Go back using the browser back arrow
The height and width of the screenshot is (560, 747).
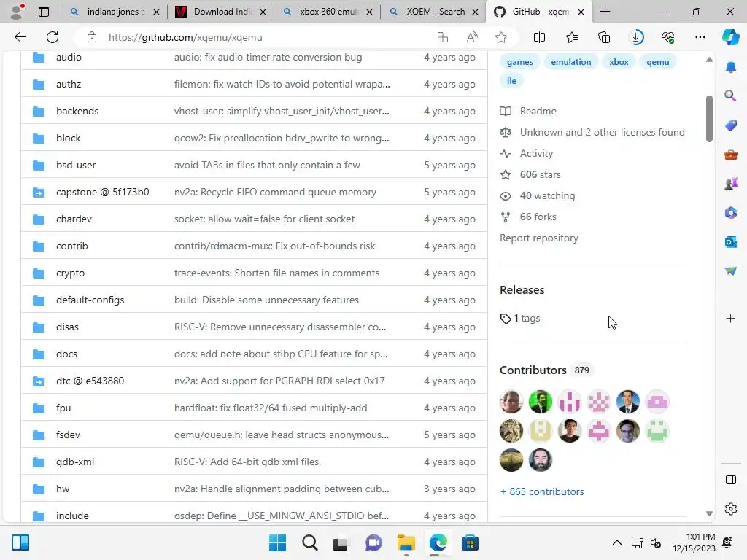pos(20,37)
